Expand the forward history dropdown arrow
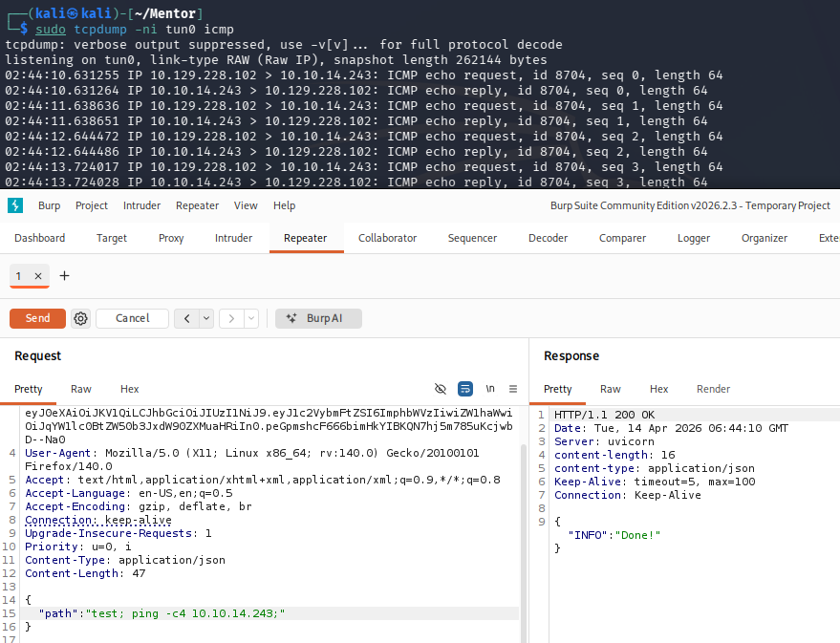The image size is (840, 643). 251,318
